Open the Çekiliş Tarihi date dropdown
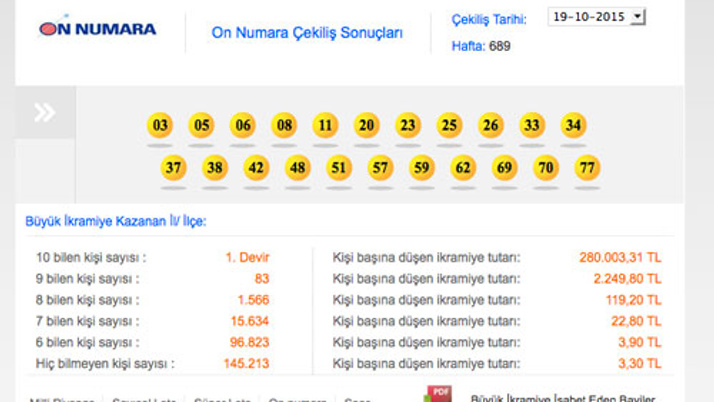Viewport: 714px width, 402px height. click(x=596, y=17)
